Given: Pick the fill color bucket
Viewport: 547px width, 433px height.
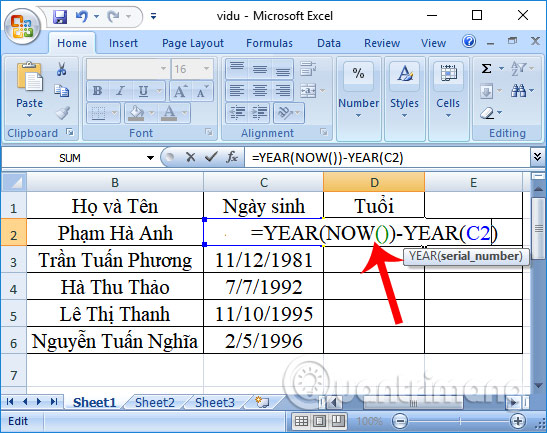Looking at the screenshot, I should click(136, 113).
